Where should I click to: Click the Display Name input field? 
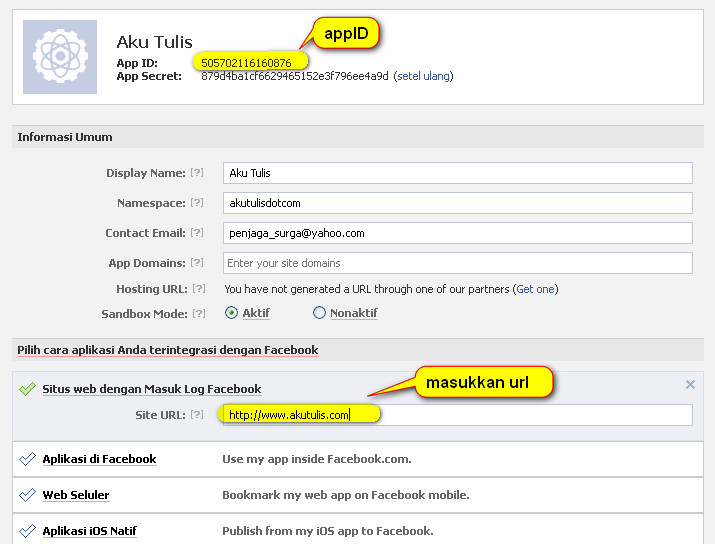458,173
